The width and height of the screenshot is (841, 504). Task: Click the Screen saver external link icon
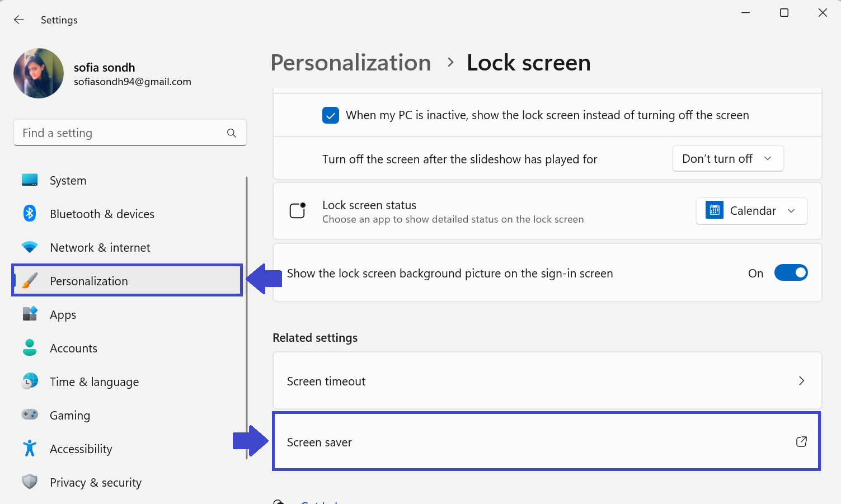point(801,442)
